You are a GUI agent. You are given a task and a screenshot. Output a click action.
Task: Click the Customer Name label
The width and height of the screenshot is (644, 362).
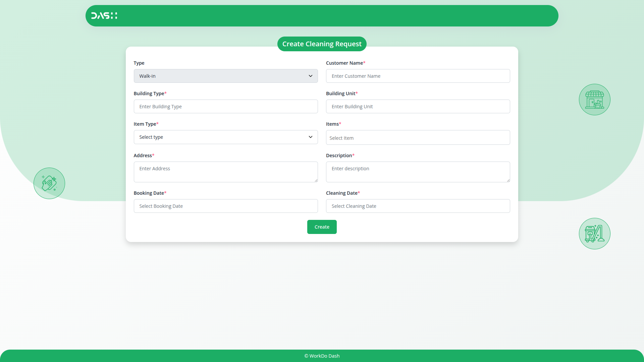coord(345,63)
